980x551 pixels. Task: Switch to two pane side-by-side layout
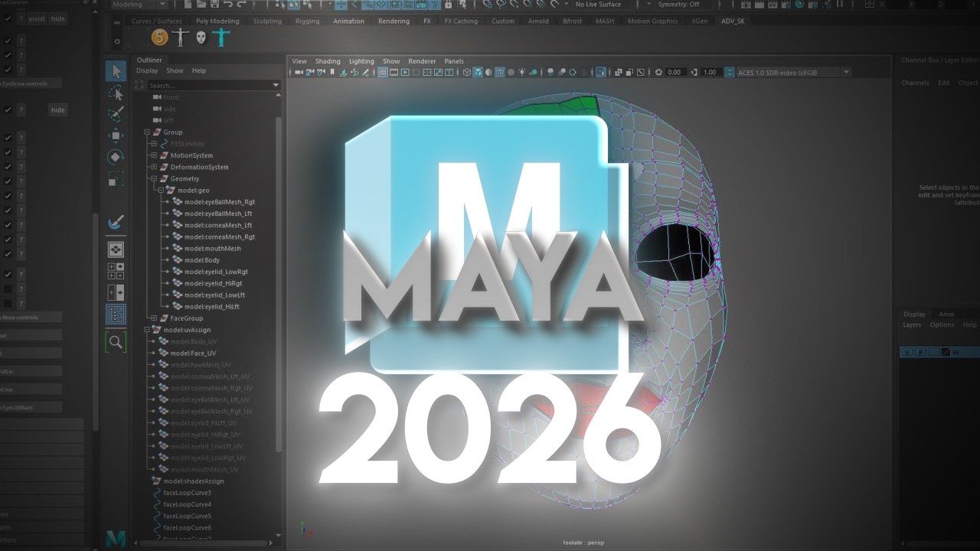tap(116, 292)
